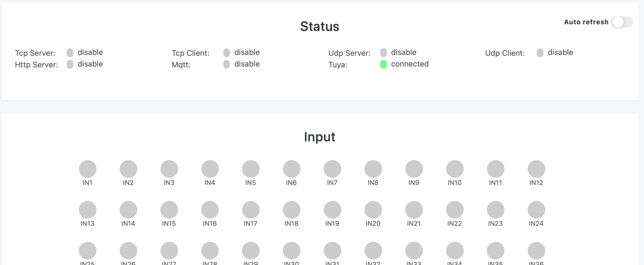The height and width of the screenshot is (265, 644).
Task: Click the Udp Server status indicator
Action: [383, 53]
